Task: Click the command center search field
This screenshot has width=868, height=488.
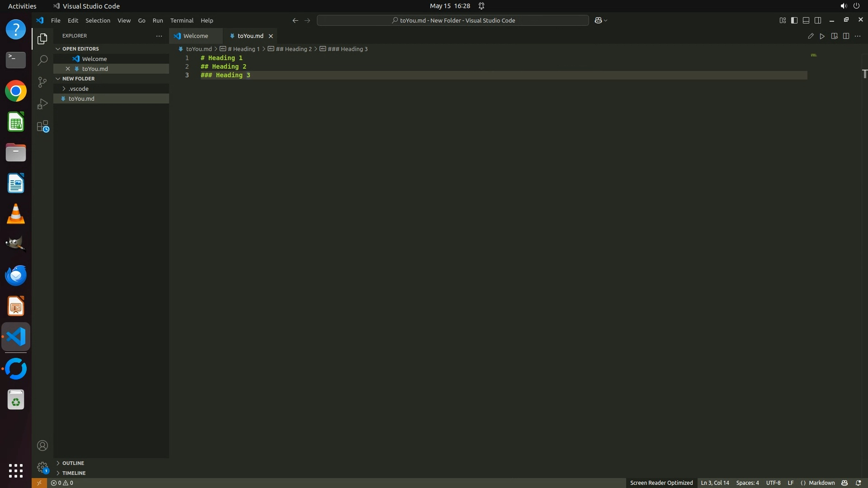Action: [453, 20]
